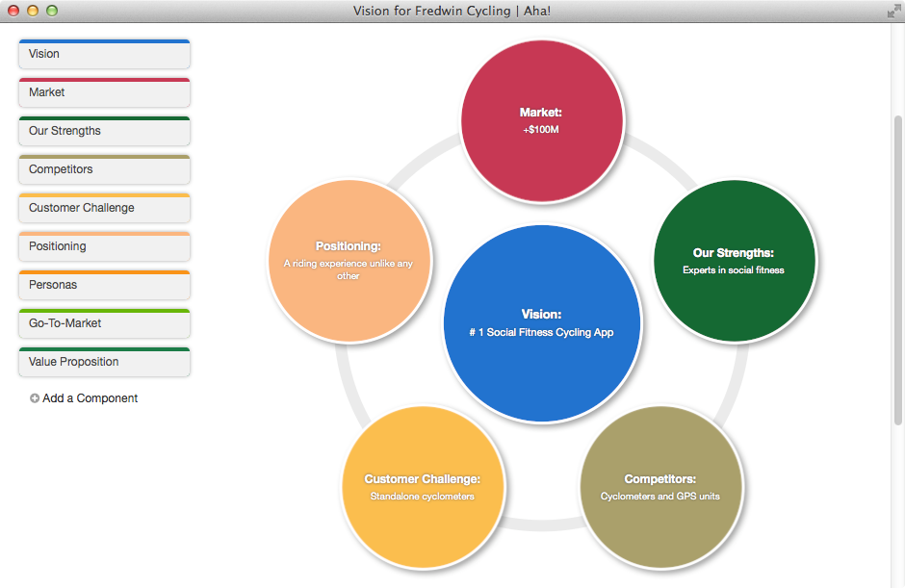Open the Value Proposition component
This screenshot has width=905, height=588.
point(103,363)
